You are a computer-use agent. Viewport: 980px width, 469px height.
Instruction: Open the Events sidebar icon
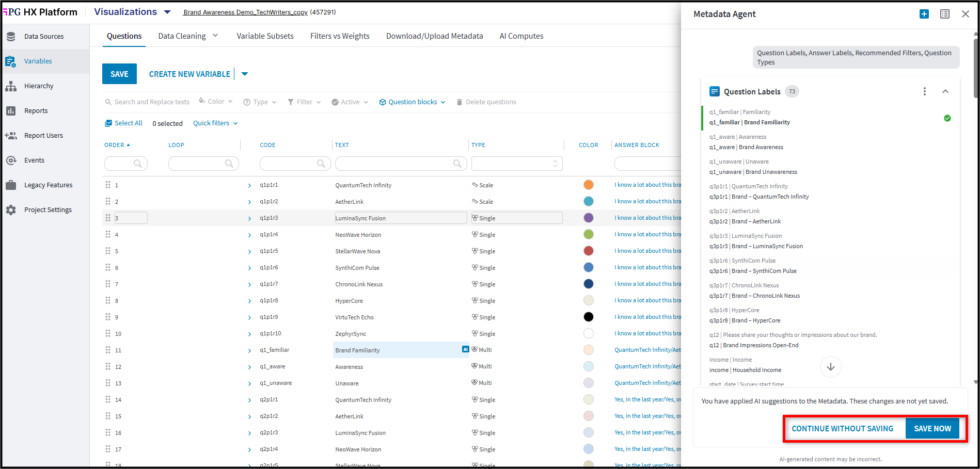pyautogui.click(x=11, y=160)
